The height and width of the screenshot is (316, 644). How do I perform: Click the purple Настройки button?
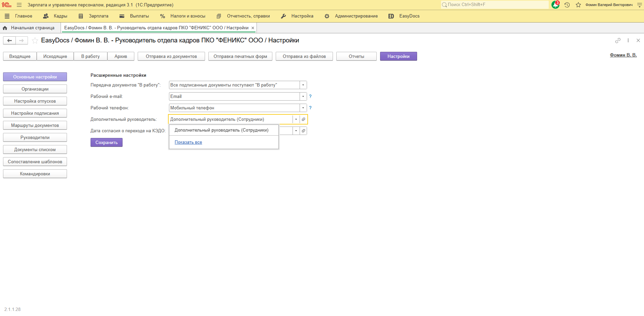[x=399, y=56]
